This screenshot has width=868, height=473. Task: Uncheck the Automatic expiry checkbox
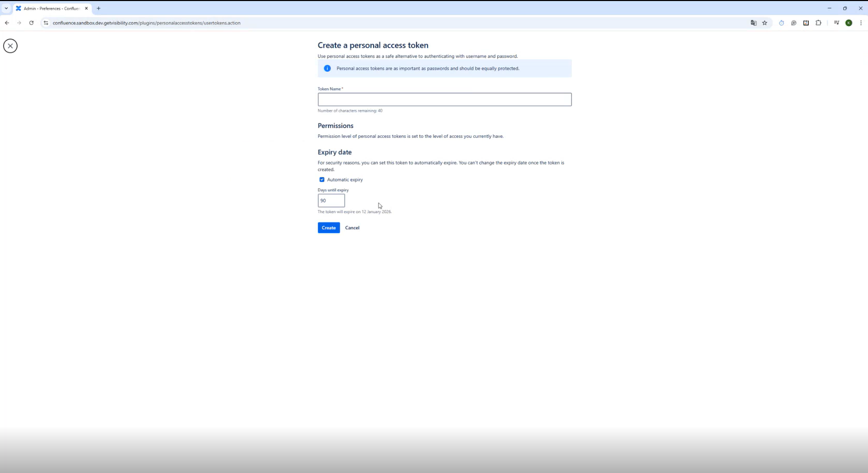click(x=322, y=179)
